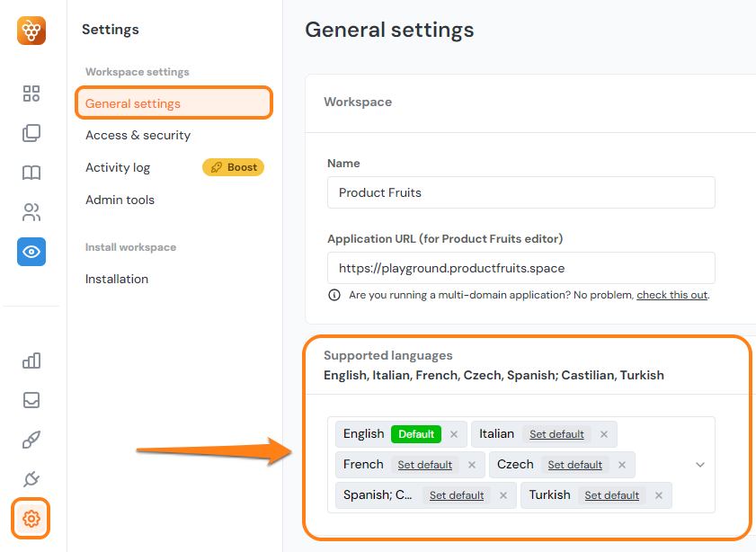Open the dashboard grid icon in sidebar

point(31,93)
